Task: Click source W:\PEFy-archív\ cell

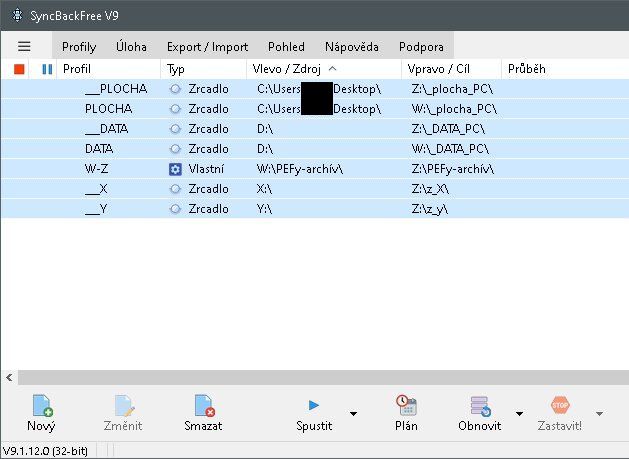Action: point(300,169)
